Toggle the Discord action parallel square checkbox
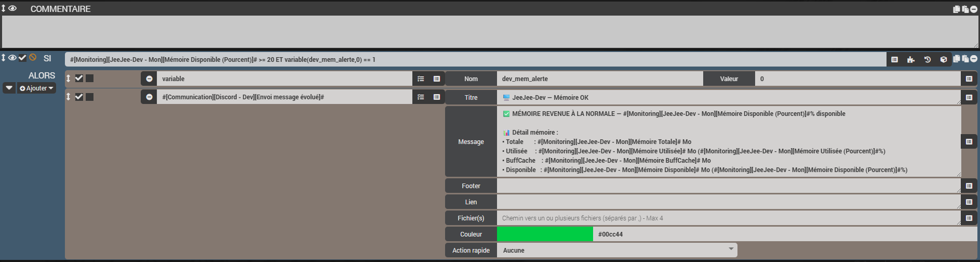980x262 pixels. [89, 97]
